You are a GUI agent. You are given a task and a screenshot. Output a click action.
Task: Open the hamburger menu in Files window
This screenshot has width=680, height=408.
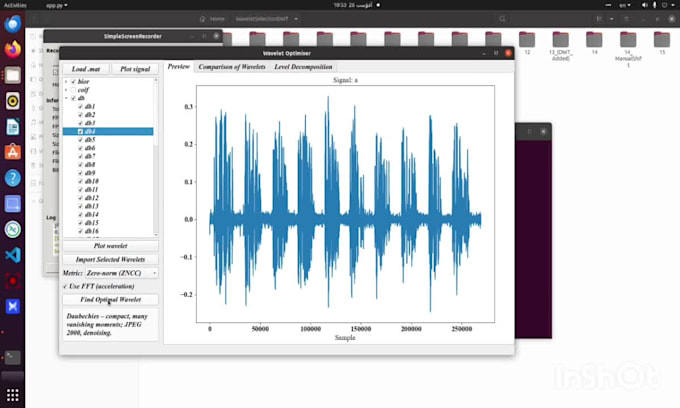click(626, 19)
